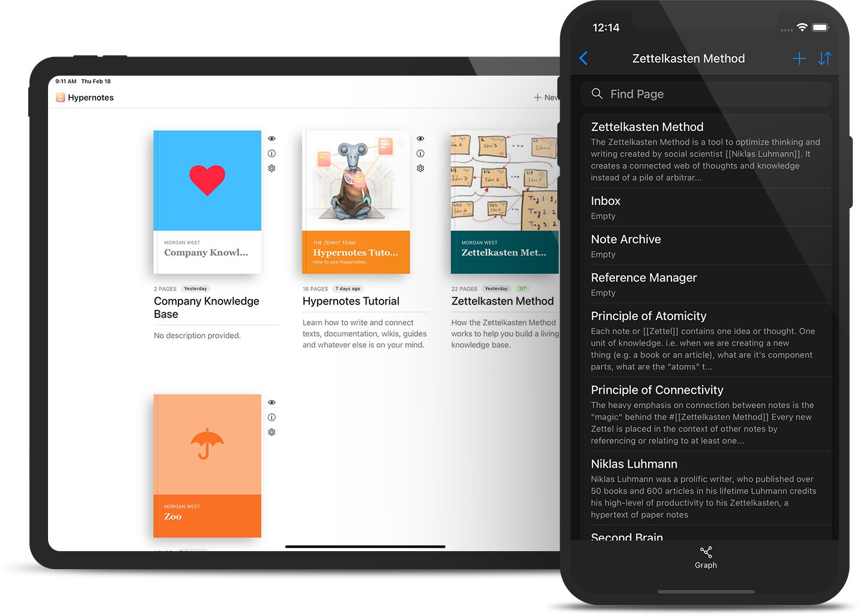Click the Company Knowledge Base title
Viewport: 860px width, 616px height.
tap(207, 307)
